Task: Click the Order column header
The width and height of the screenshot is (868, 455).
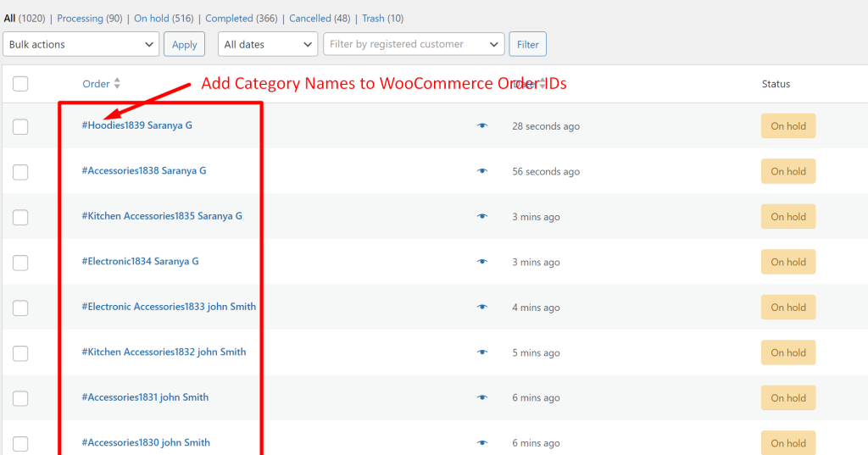Action: coord(96,84)
